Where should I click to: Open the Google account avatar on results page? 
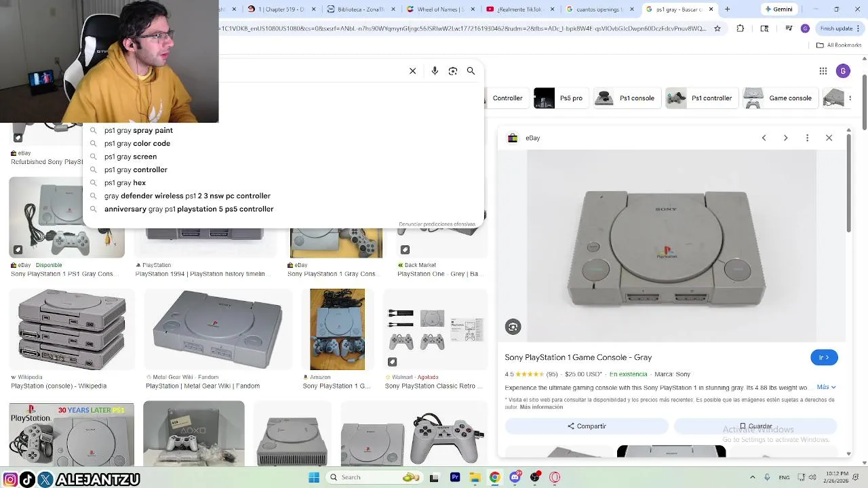[843, 71]
